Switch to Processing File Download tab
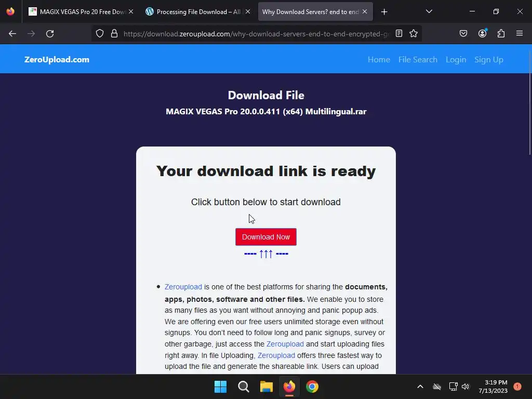Screen dimensions: 532x399 point(198,12)
